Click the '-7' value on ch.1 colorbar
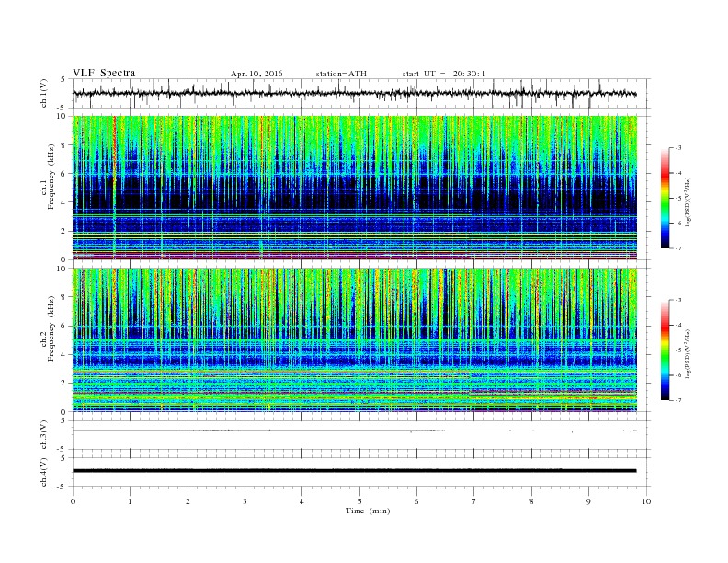 pos(677,248)
